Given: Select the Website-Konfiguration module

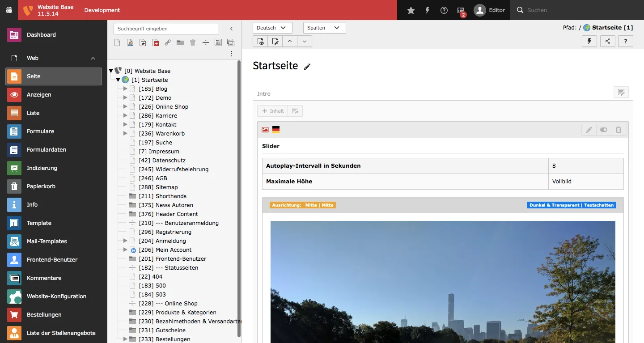Looking at the screenshot, I should point(56,296).
